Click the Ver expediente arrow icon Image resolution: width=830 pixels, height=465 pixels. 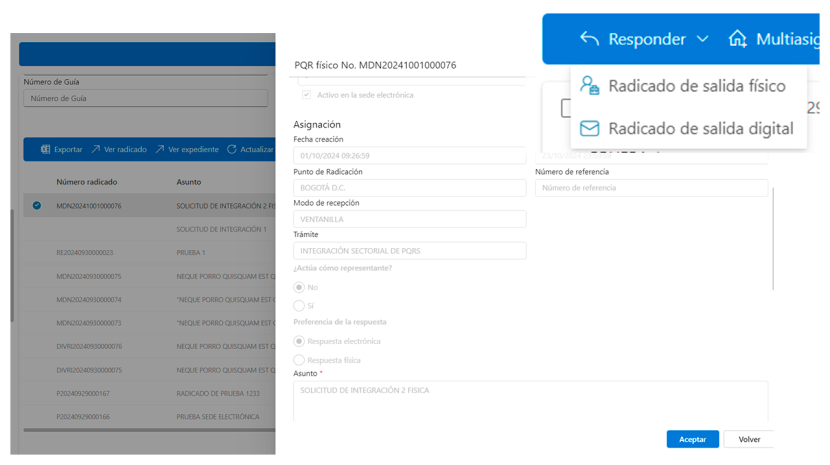pyautogui.click(x=160, y=149)
